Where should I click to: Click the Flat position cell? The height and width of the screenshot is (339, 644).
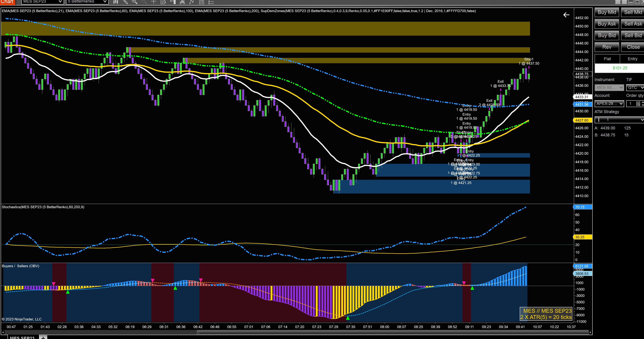point(607,59)
